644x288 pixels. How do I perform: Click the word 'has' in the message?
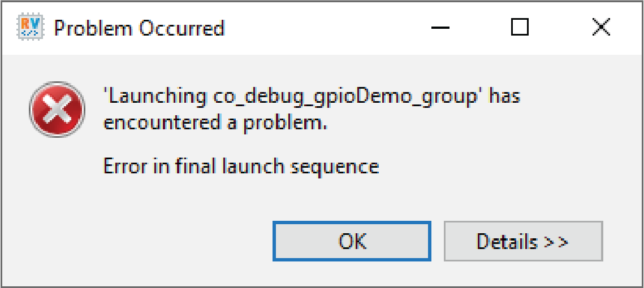click(505, 96)
